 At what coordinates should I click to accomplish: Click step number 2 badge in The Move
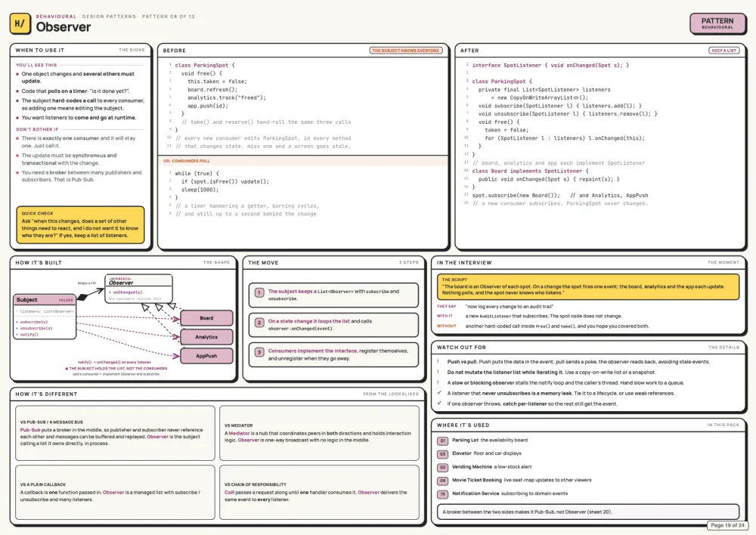[x=259, y=323]
